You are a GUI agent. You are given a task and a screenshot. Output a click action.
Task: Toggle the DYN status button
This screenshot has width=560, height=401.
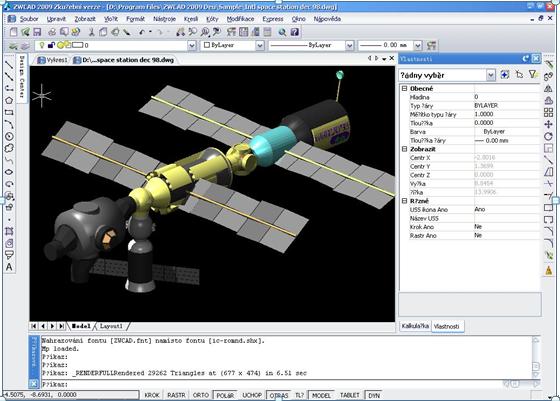tap(374, 395)
